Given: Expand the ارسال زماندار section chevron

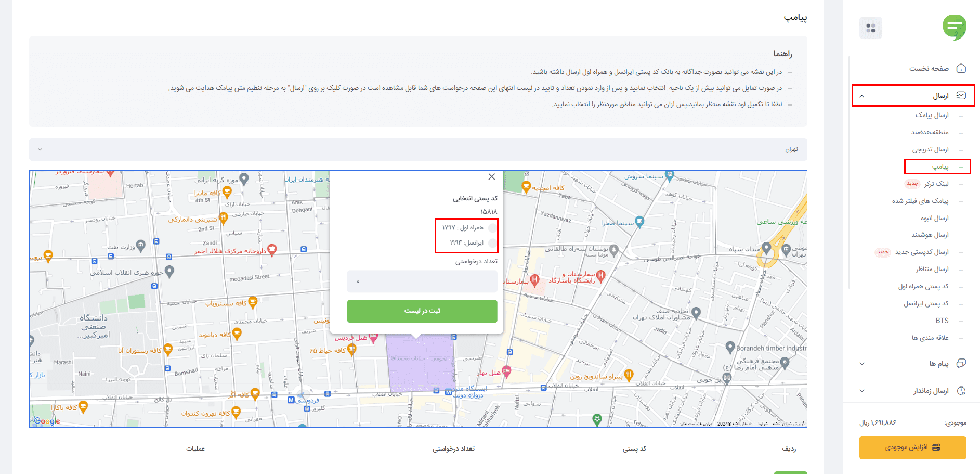Looking at the screenshot, I should pyautogui.click(x=862, y=391).
